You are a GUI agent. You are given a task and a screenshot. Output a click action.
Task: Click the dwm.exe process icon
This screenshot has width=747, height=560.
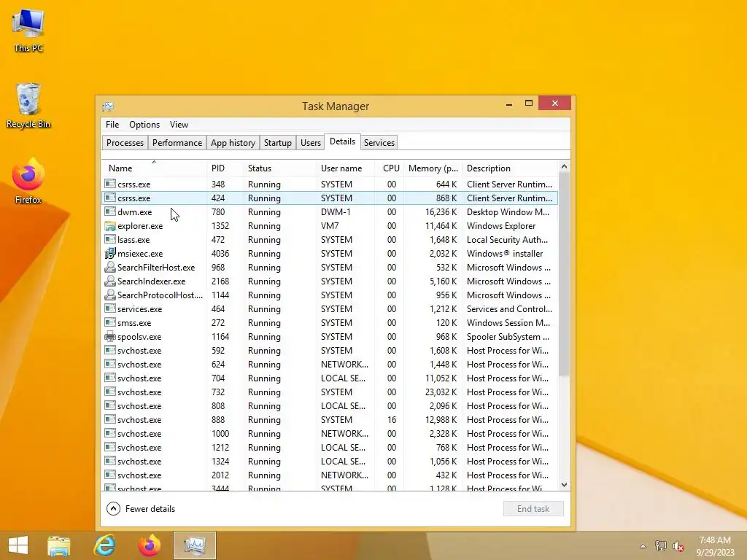tap(110, 212)
